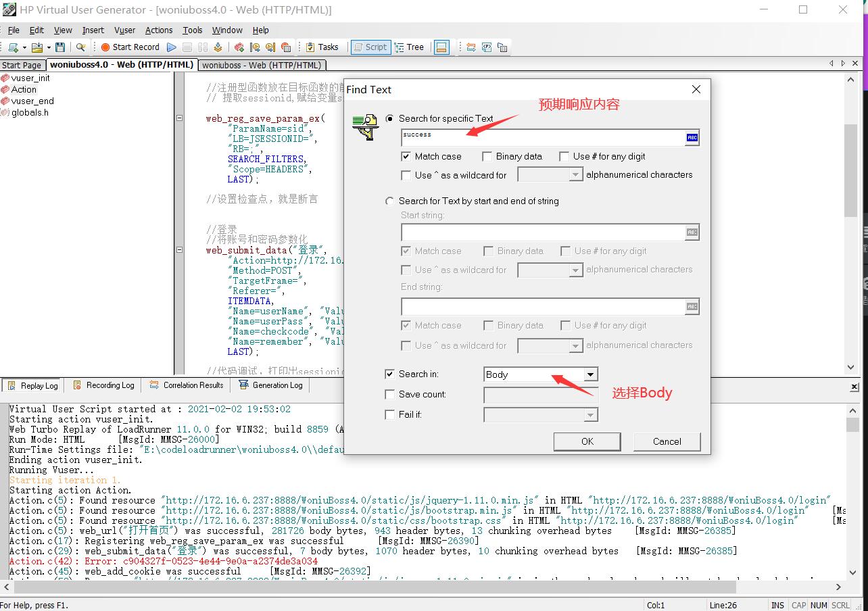The height and width of the screenshot is (611, 868).
Task: Click the Compile script icon
Action: 218,47
